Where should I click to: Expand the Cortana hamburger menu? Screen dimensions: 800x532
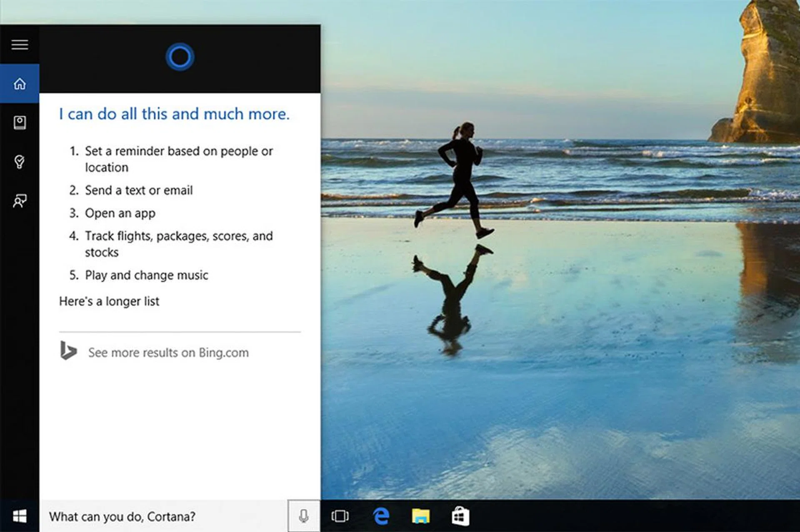pyautogui.click(x=20, y=45)
